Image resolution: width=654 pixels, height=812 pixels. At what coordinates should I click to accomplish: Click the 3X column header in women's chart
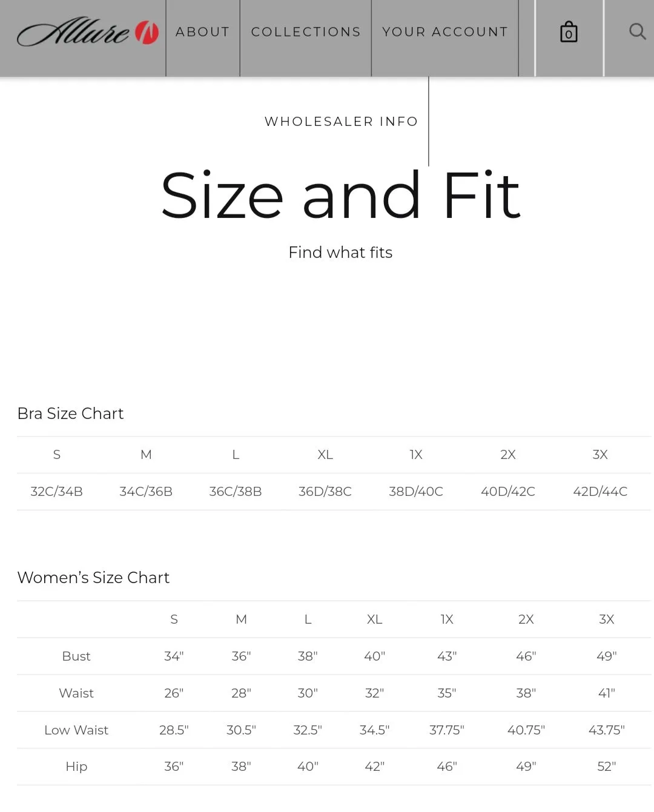pyautogui.click(x=607, y=619)
